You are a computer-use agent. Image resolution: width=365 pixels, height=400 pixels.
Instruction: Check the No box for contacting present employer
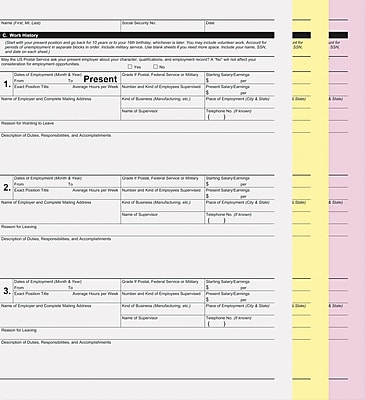pyautogui.click(x=155, y=67)
